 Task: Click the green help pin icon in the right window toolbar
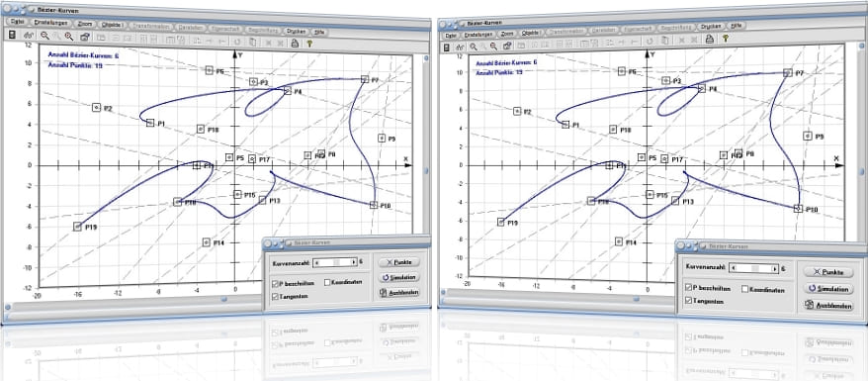(725, 39)
